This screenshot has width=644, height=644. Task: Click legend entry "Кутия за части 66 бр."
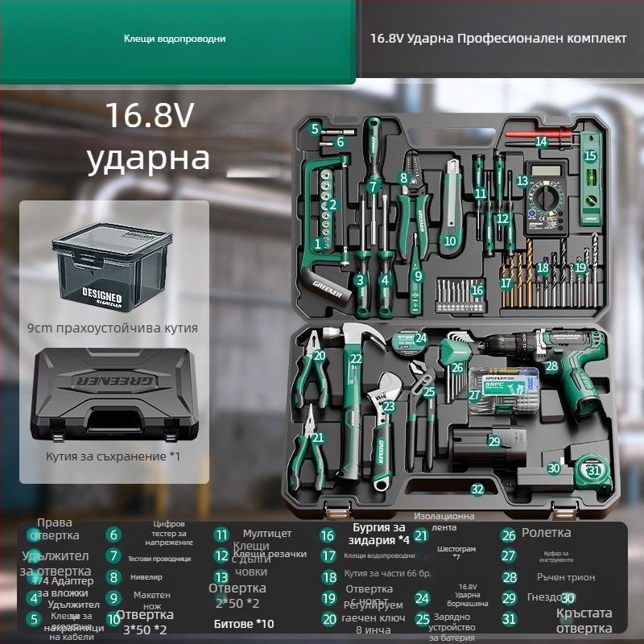388,573
